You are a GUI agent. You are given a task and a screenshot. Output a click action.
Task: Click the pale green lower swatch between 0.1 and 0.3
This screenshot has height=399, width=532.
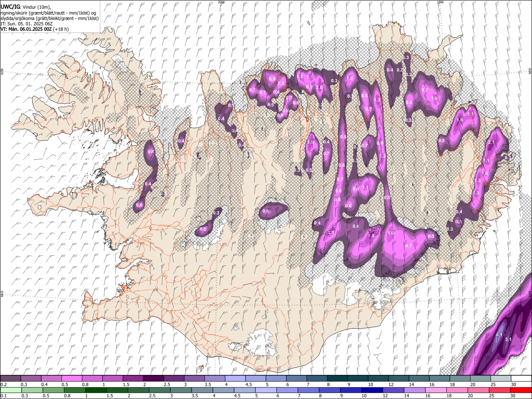(11, 390)
